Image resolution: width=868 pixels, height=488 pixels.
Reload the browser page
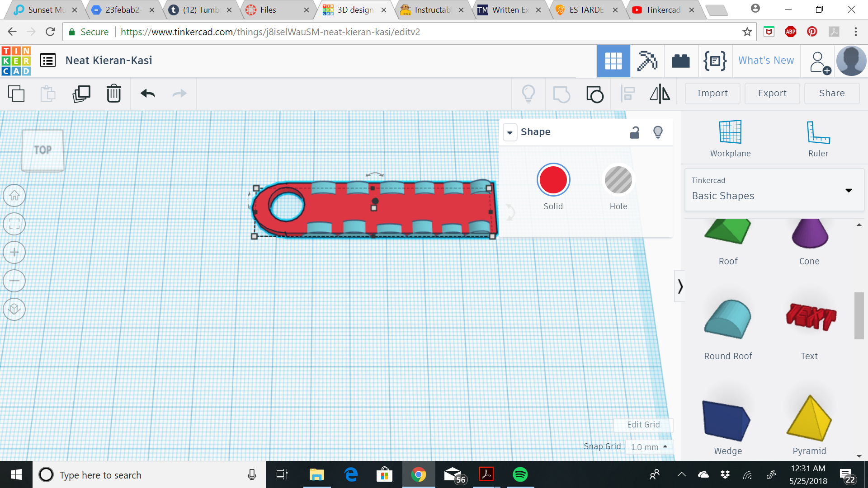tap(50, 32)
